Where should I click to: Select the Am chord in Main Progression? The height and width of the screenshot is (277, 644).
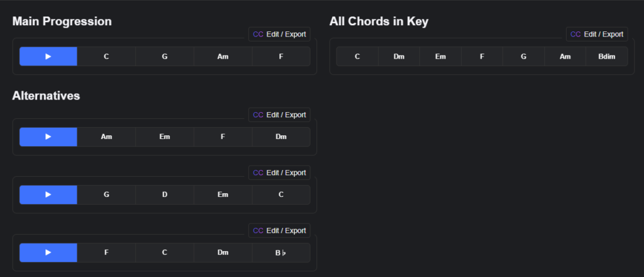(223, 56)
